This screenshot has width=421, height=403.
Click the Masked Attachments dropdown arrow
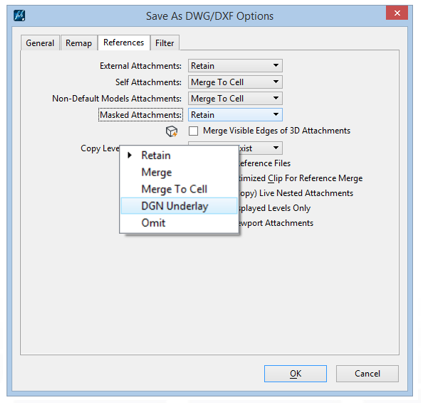pyautogui.click(x=276, y=115)
